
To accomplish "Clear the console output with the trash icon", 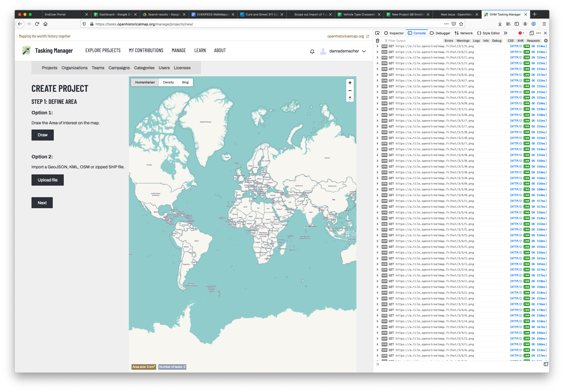I will [x=377, y=41].
